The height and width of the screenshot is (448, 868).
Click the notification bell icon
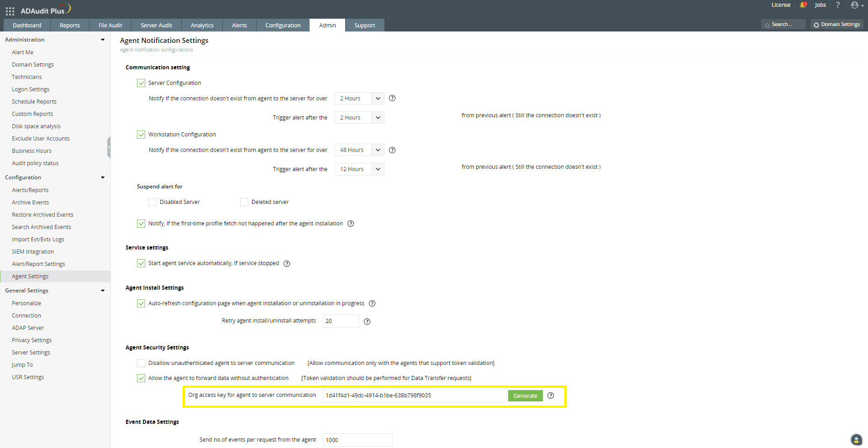803,5
